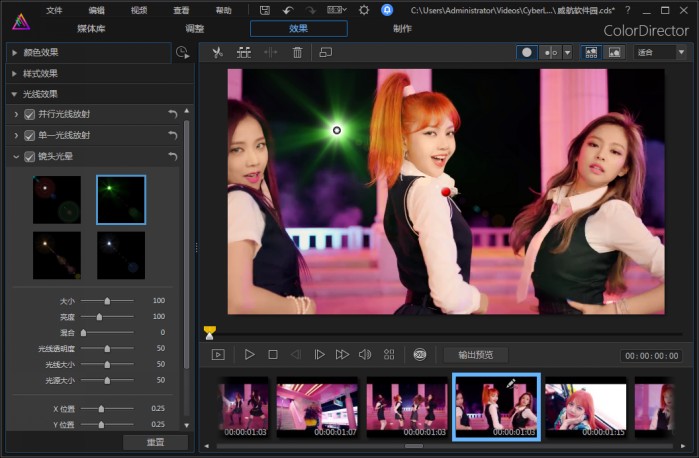The width and height of the screenshot is (699, 458).
Task: Click the ColorDirector logo icon
Action: point(21,21)
